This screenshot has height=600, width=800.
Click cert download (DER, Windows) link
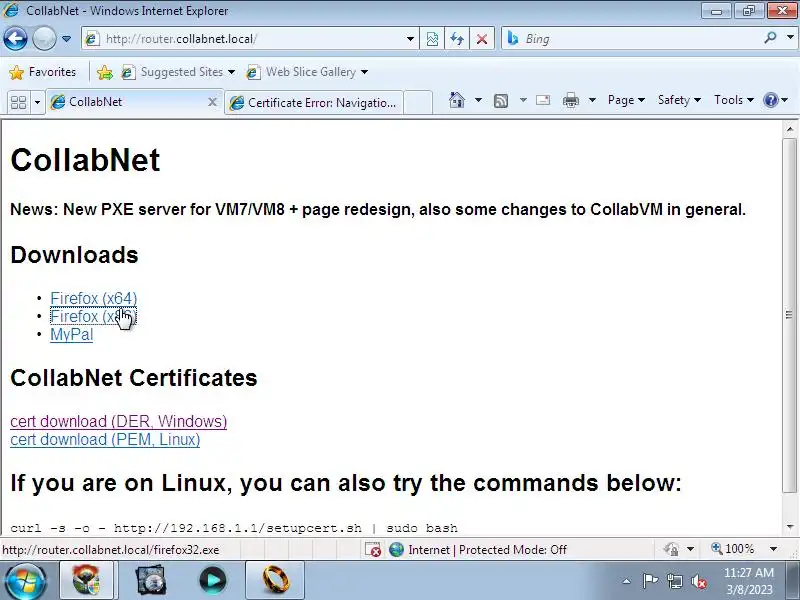coord(118,421)
